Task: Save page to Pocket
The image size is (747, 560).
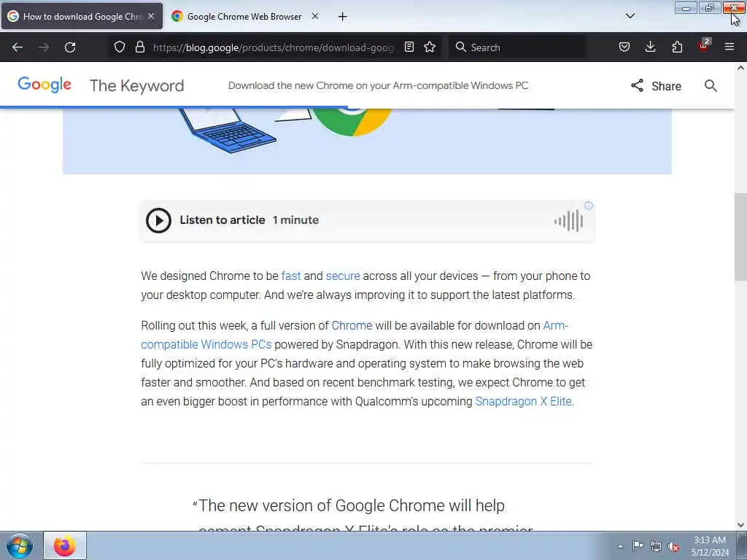Action: (x=624, y=47)
